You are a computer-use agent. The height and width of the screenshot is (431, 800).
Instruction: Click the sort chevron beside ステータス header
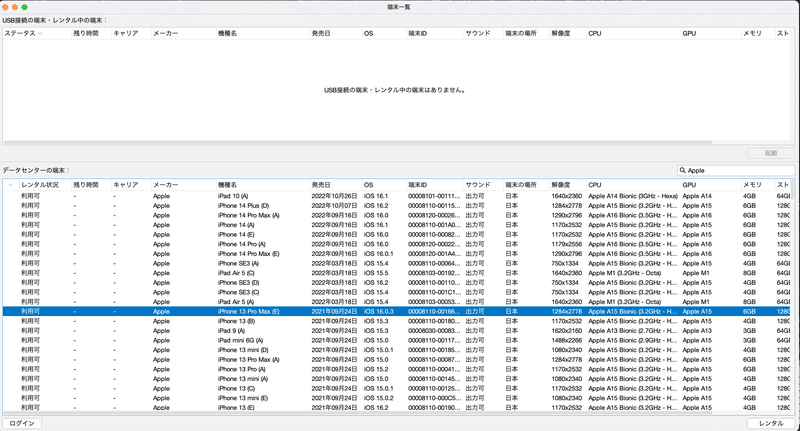(40, 33)
